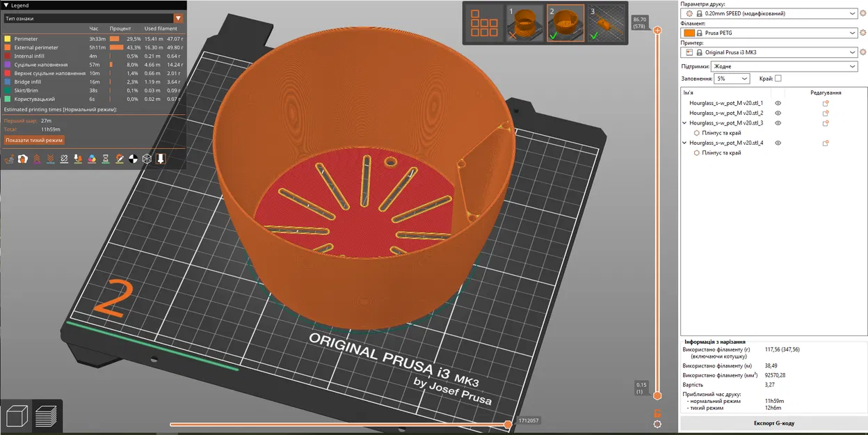The height and width of the screenshot is (435, 868).
Task: Toggle wipe moves icon in legend toolbar
Action: click(23, 159)
